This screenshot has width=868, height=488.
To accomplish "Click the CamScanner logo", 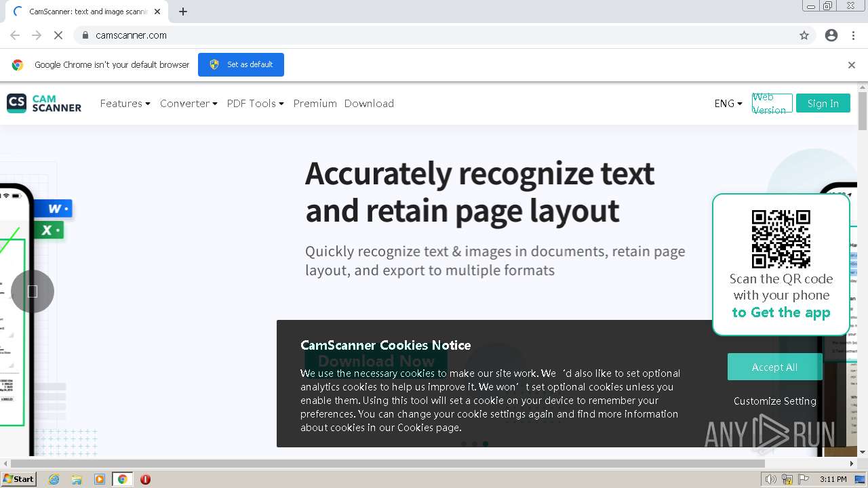I will tap(44, 103).
